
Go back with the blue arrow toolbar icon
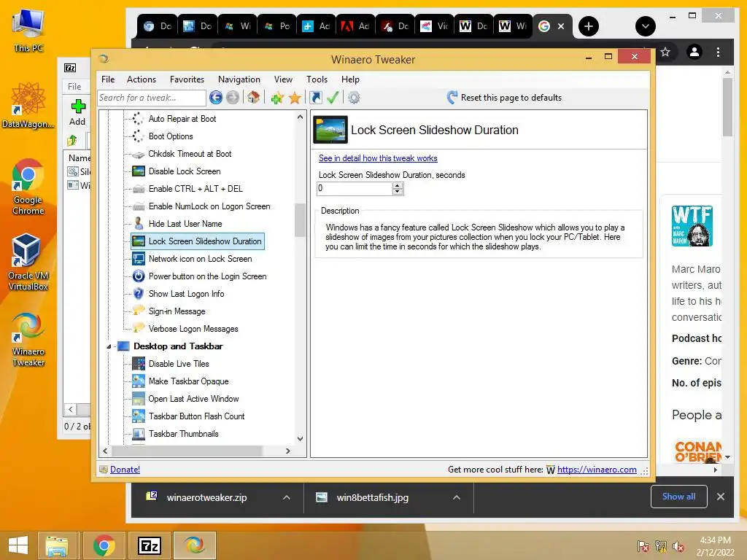click(216, 98)
